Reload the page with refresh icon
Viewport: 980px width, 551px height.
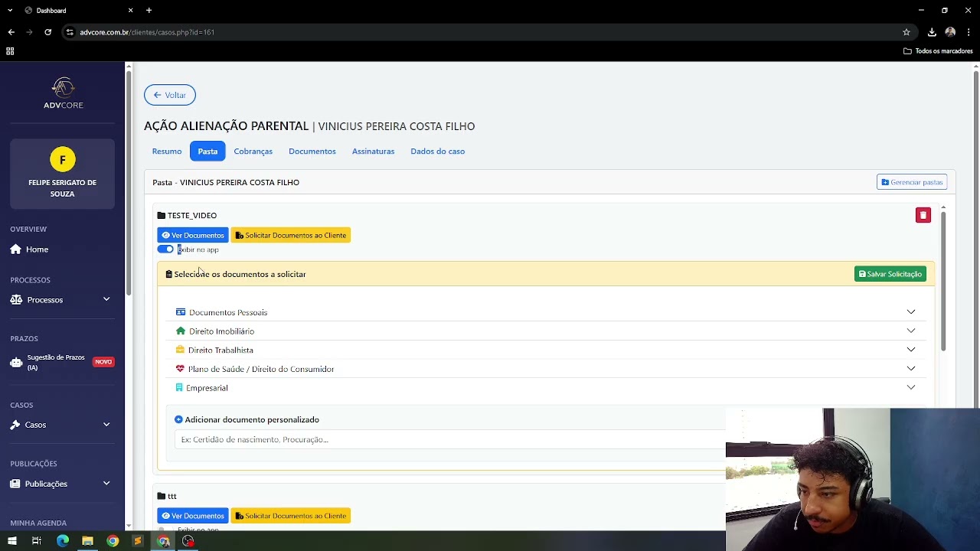tap(47, 32)
